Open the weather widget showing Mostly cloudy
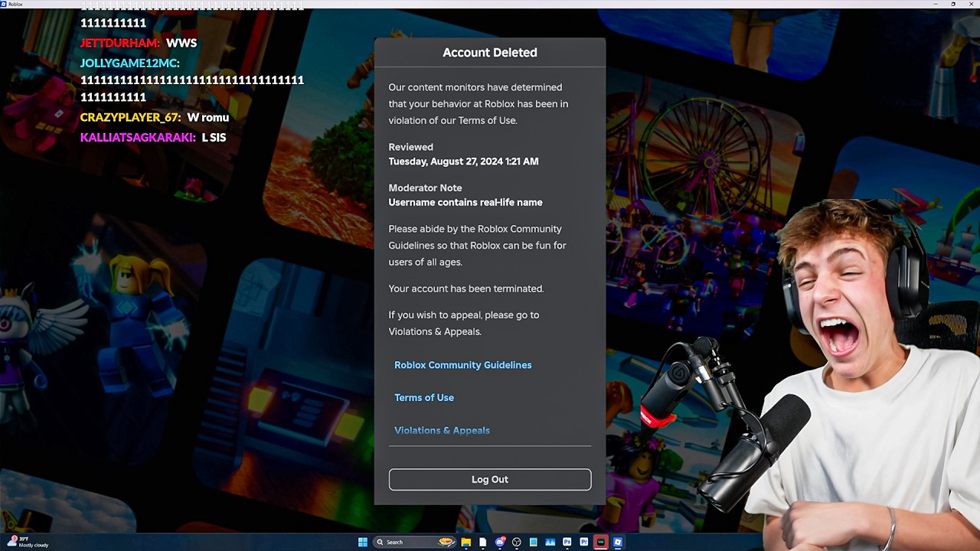This screenshot has height=551, width=980. 29,543
